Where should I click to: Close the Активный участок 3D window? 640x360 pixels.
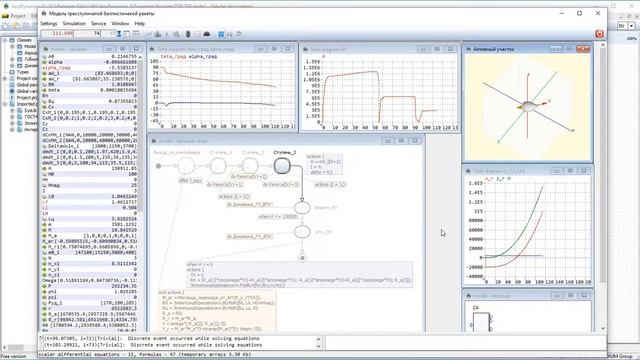pos(583,49)
